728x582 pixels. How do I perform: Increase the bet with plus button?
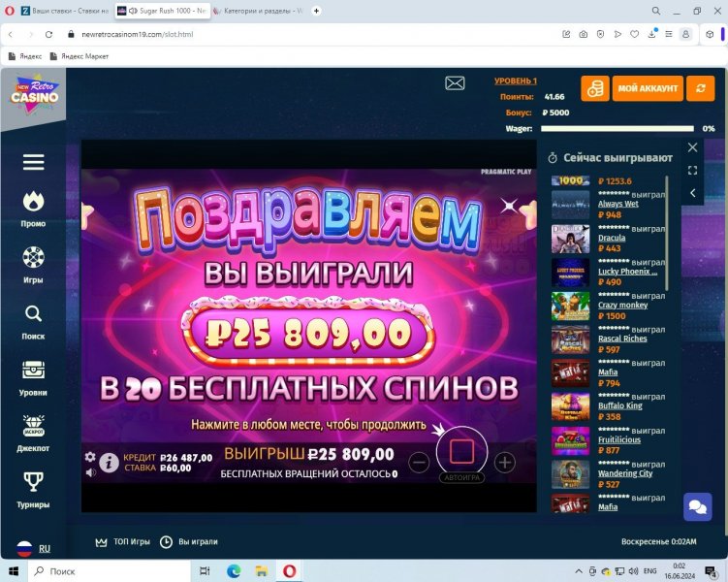pos(505,462)
